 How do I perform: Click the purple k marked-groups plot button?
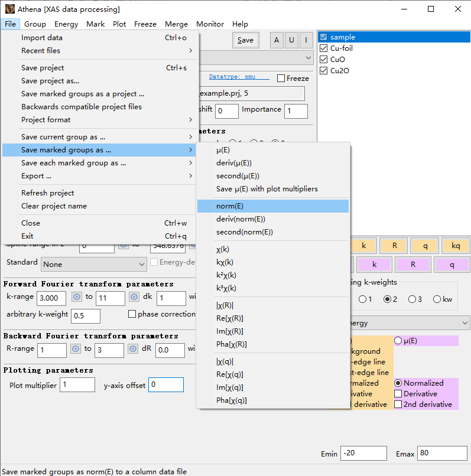click(374, 265)
